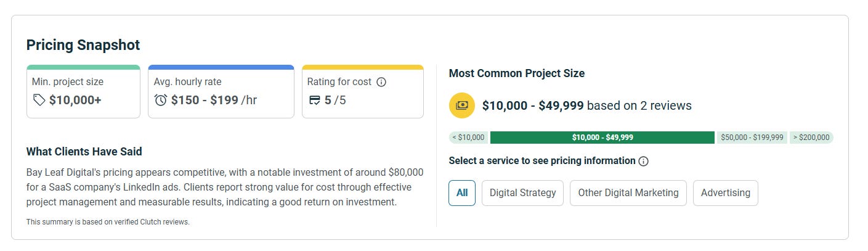Click the green $10,000 - $49,999 bar segment
The image size is (868, 251).
pos(602,138)
